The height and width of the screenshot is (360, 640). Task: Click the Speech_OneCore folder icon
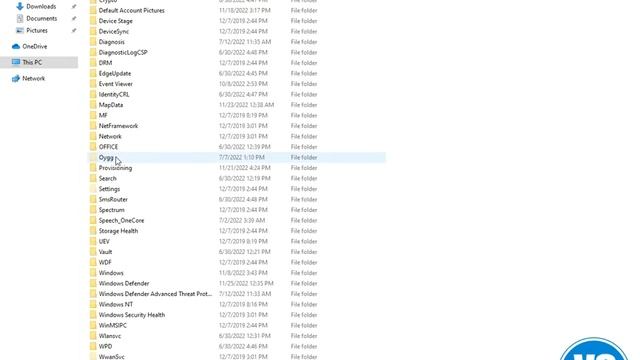[93, 220]
